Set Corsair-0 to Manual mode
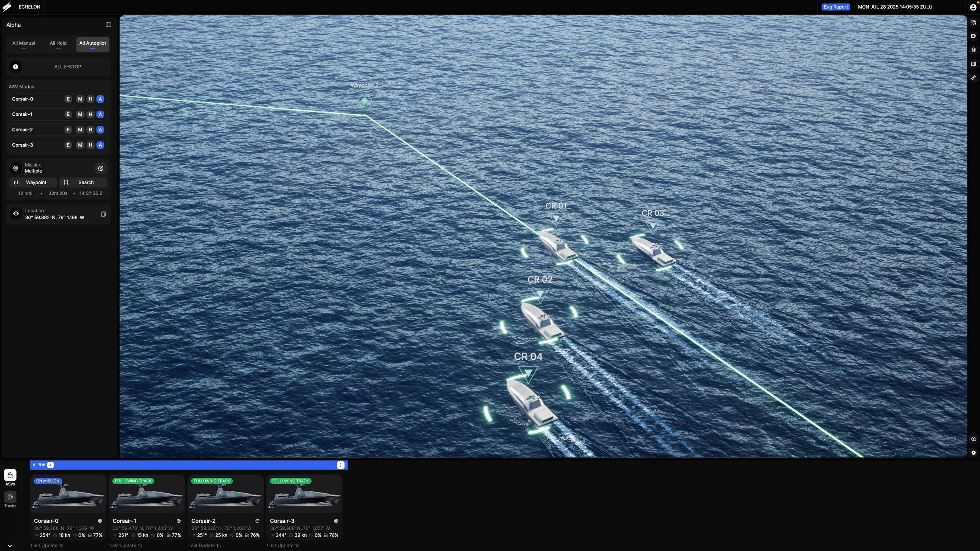This screenshot has width=980, height=551. tap(80, 99)
